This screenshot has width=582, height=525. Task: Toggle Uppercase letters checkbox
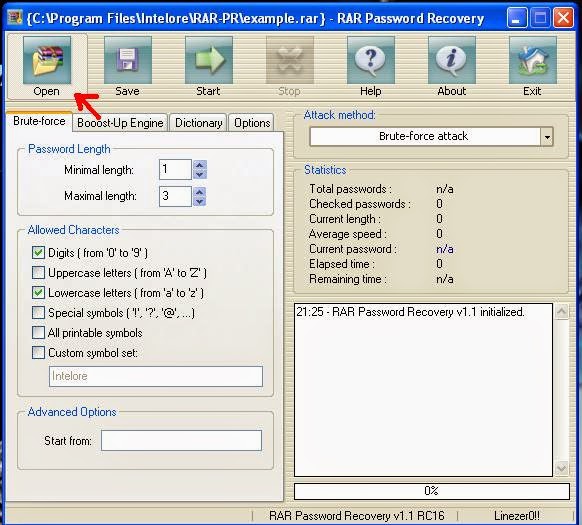[x=38, y=273]
